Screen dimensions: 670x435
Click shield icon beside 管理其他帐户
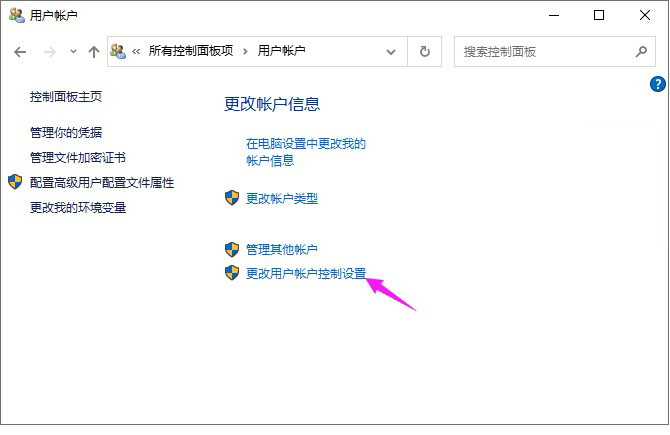point(232,250)
